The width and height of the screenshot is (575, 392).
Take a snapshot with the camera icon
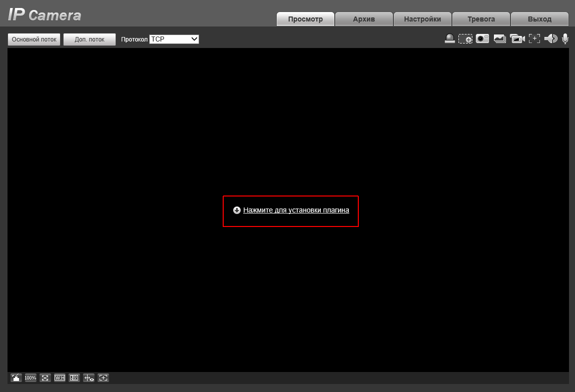pyautogui.click(x=482, y=38)
